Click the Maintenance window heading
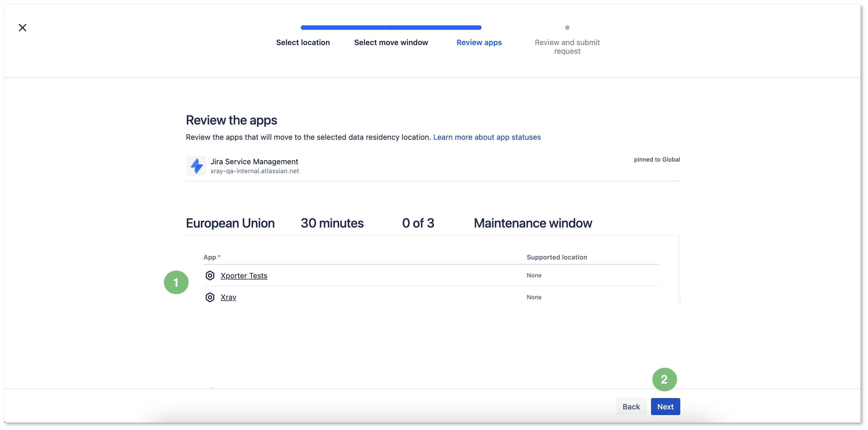The width and height of the screenshot is (868, 430). (x=533, y=223)
